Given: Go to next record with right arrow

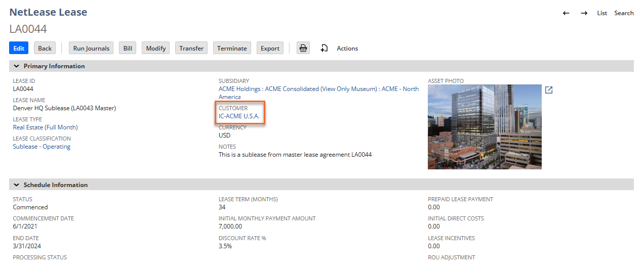Looking at the screenshot, I should 584,13.
